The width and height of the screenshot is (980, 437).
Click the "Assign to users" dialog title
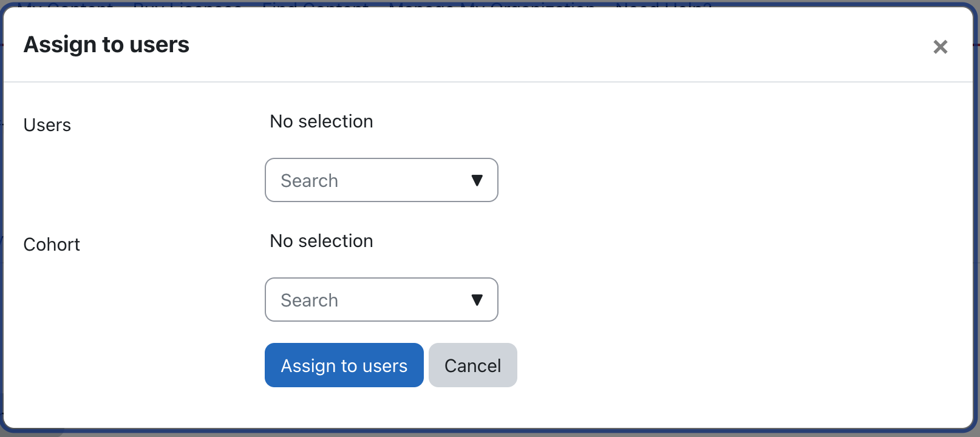106,45
